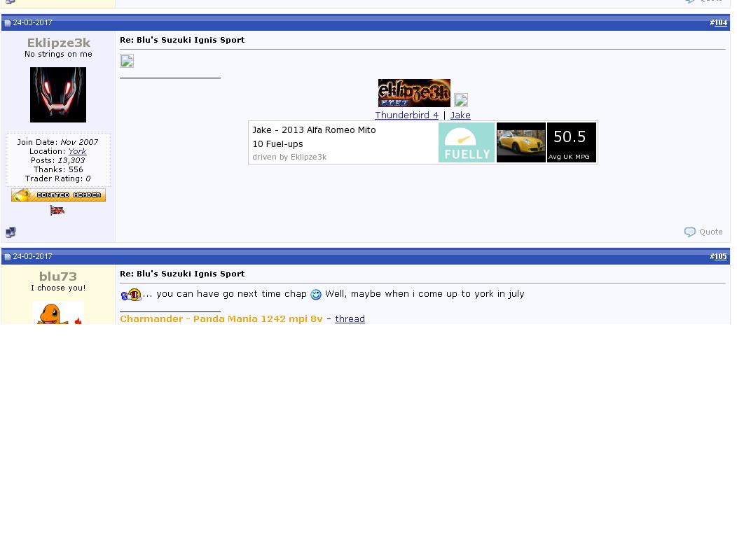Viewport: 737px width, 560px height.
Task: Click 'Posts: 13,303' in Eklipze3k's info
Action: [58, 160]
